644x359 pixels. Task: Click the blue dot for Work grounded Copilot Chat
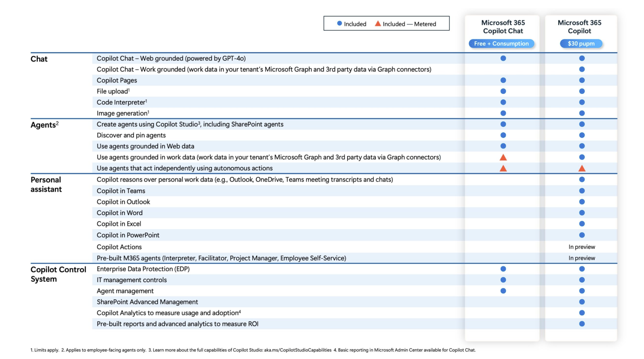click(582, 69)
